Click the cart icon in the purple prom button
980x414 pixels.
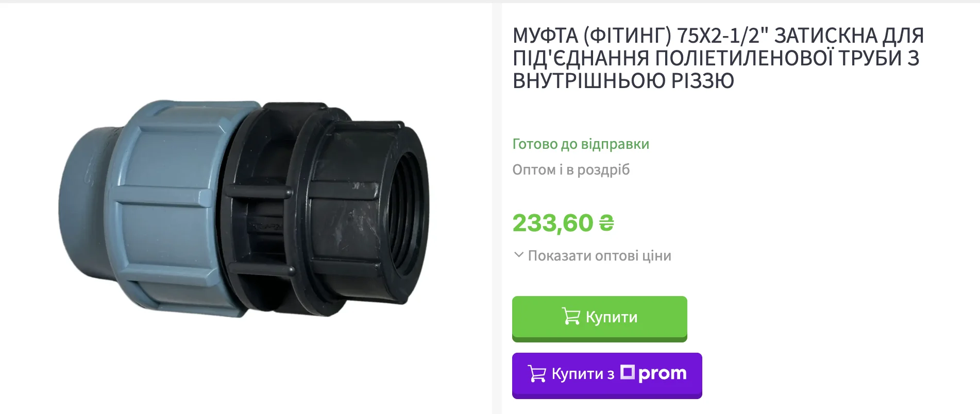pyautogui.click(x=537, y=373)
